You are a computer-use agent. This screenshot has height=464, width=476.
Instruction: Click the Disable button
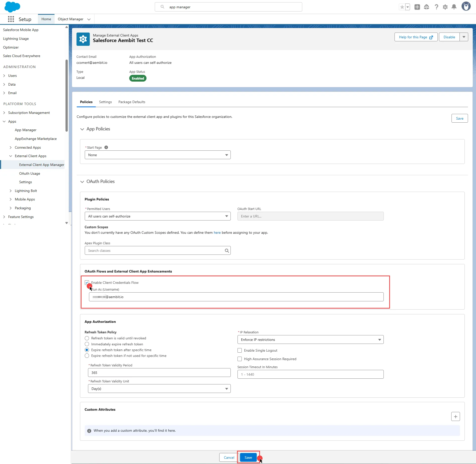pyautogui.click(x=449, y=37)
